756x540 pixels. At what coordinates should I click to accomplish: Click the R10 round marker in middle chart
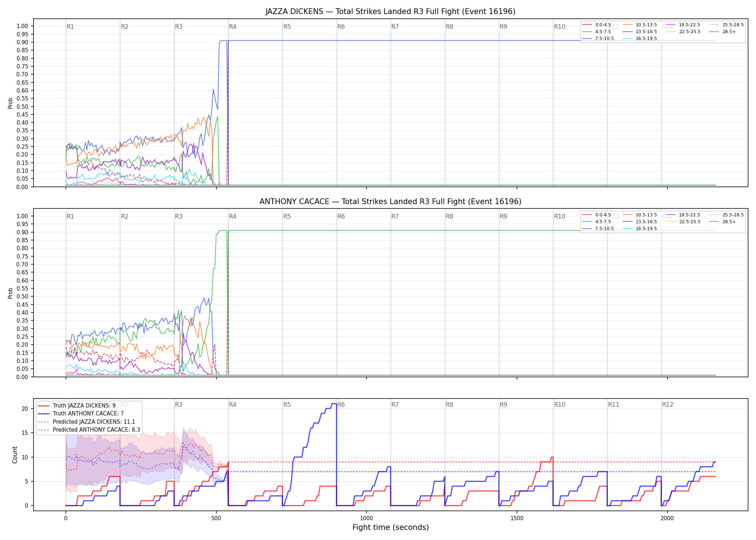click(x=560, y=216)
